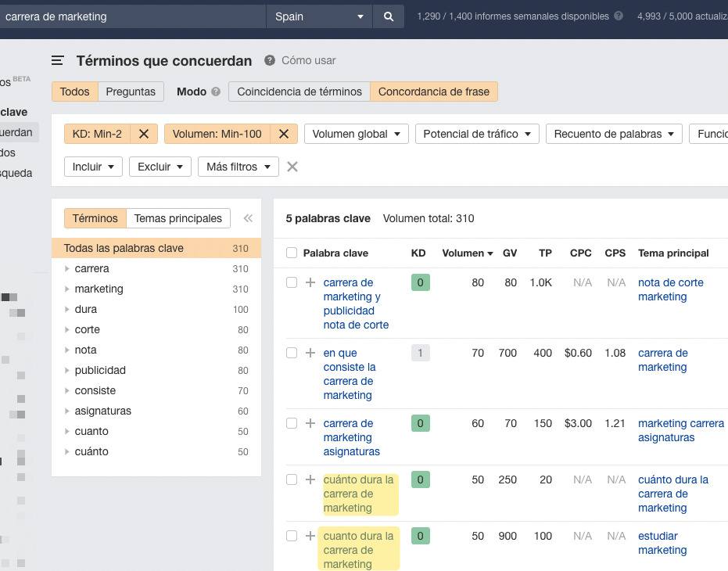The width and height of the screenshot is (728, 571).
Task: Toggle the select-all checkbox in table header
Action: pos(292,253)
